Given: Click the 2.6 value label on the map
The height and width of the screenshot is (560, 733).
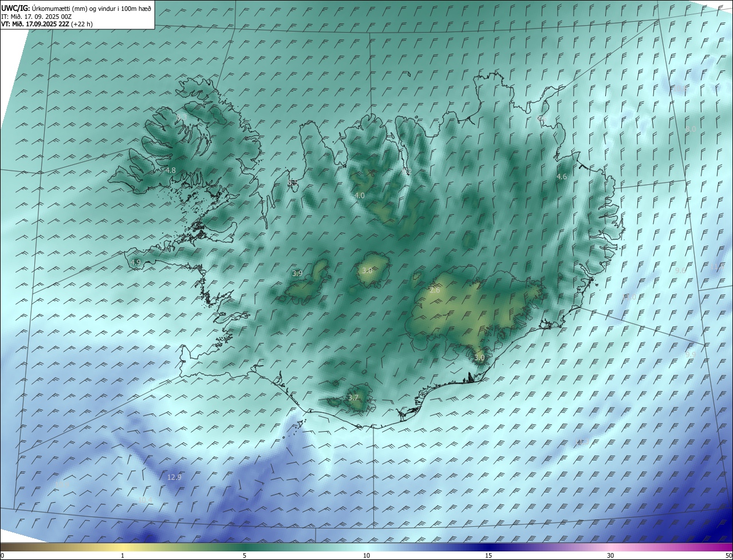Looking at the screenshot, I should point(435,290).
